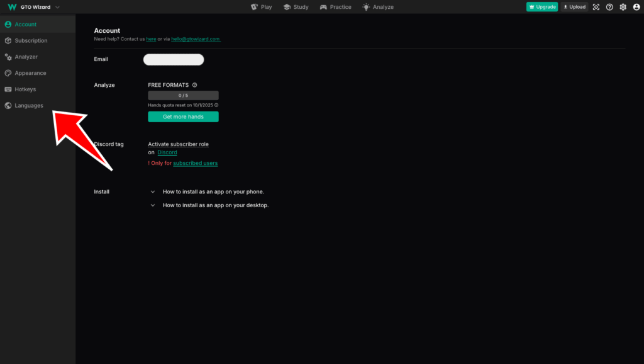Click the Get more hands button
Screen dimensions: 644x364
[183, 117]
